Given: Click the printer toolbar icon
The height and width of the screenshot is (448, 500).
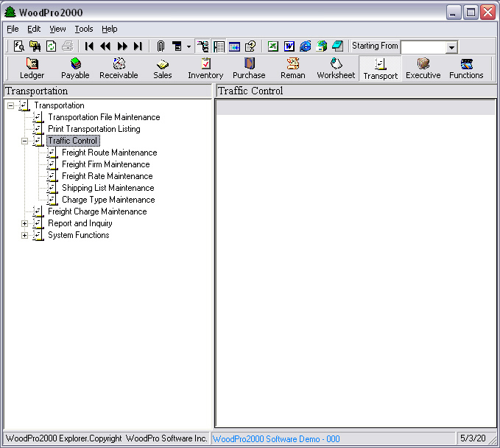Looking at the screenshot, I should point(67,46).
